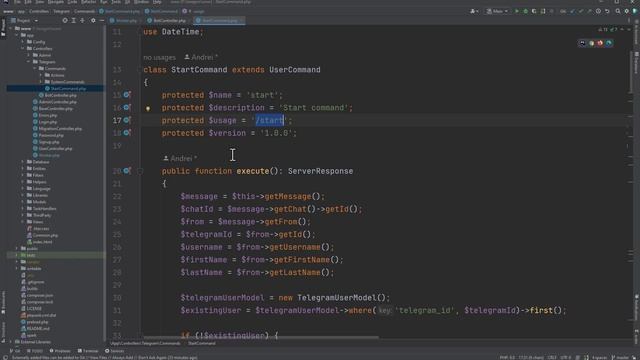640x360 pixels.
Task: Fold the execute function at line 20
Action: click(140, 171)
